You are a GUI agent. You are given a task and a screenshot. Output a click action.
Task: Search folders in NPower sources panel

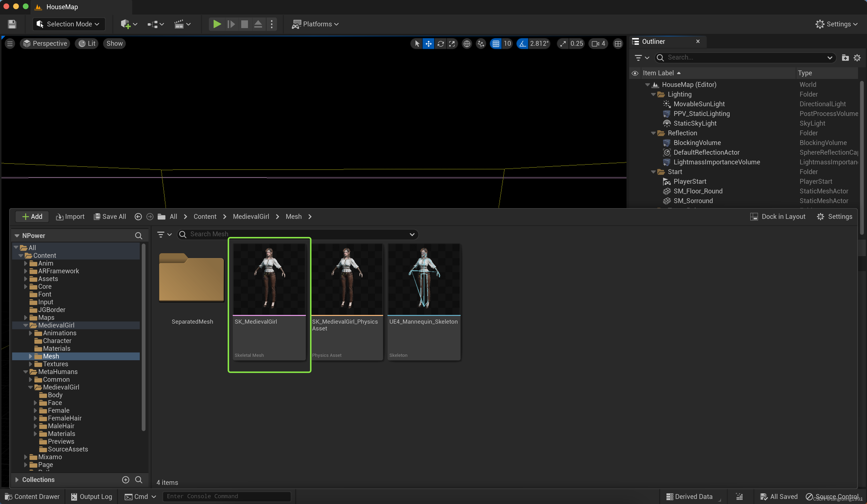[138, 236]
